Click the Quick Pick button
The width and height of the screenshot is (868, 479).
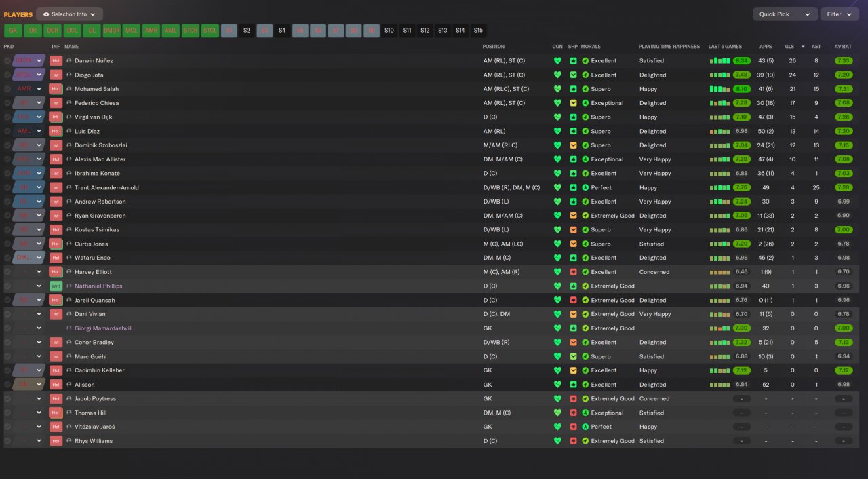point(774,14)
